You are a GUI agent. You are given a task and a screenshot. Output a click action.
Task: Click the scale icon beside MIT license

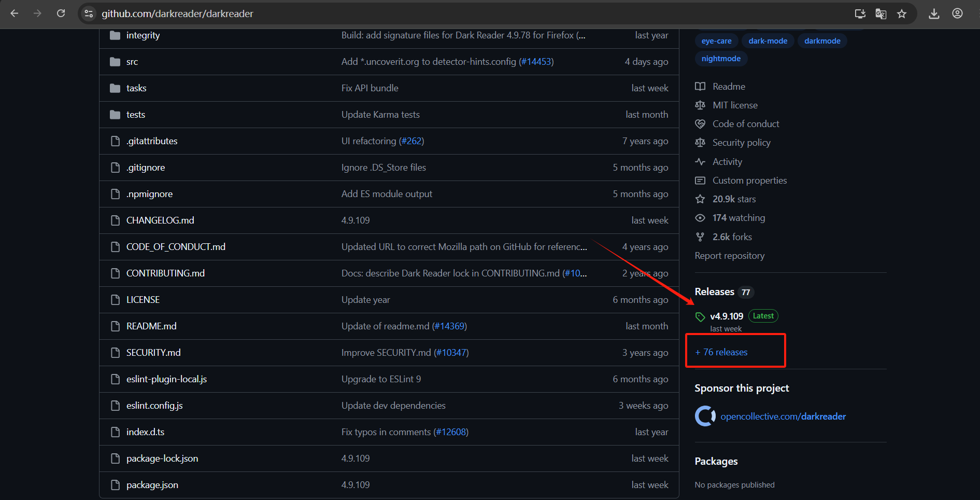click(x=700, y=105)
